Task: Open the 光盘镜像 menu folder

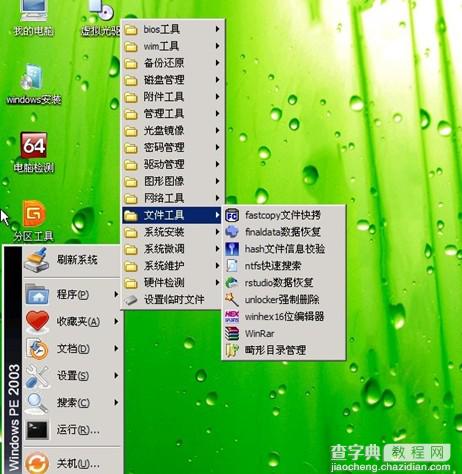Action: tap(172, 131)
